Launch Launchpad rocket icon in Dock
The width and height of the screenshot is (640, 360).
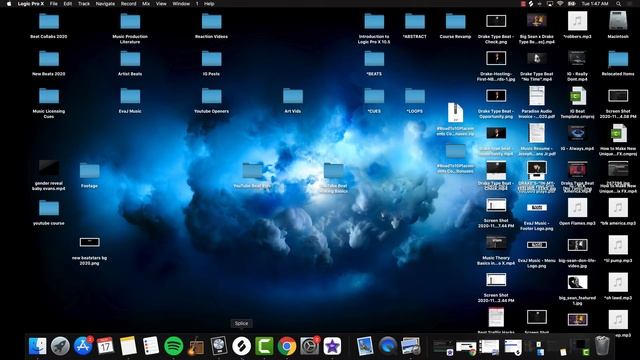[60, 346]
